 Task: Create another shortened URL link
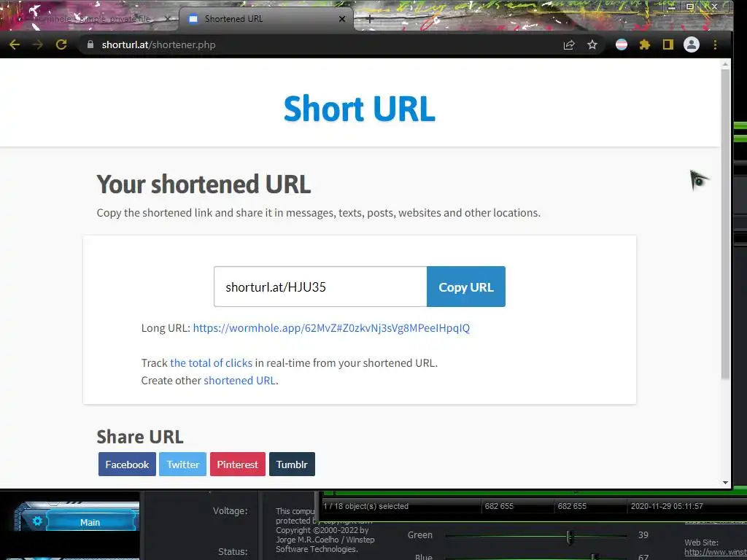point(239,381)
